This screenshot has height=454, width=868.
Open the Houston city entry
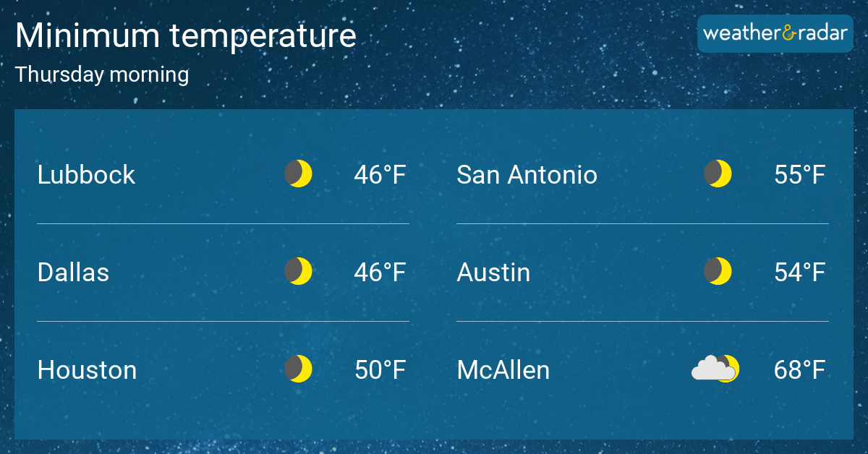[87, 370]
